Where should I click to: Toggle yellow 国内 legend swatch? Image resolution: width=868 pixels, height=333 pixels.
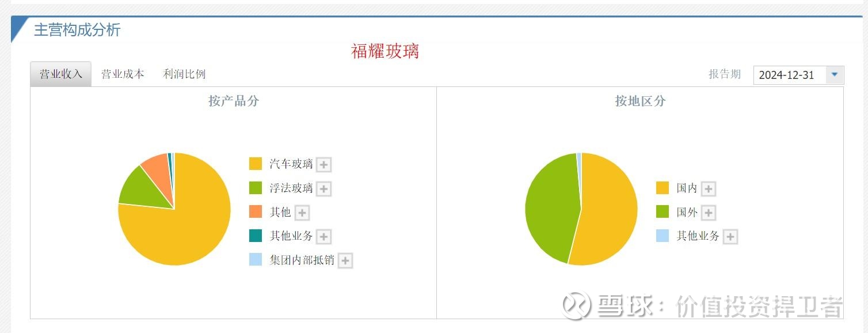[663, 188]
